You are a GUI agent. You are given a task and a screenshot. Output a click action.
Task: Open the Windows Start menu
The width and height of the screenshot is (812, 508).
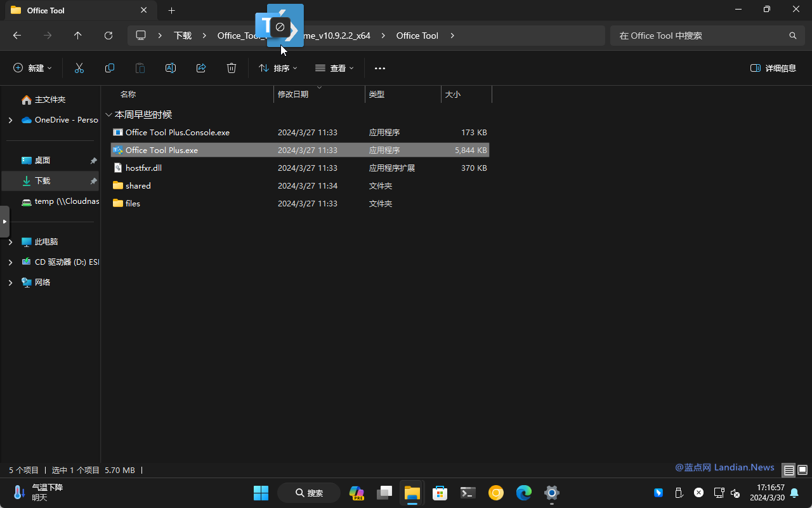point(261,493)
